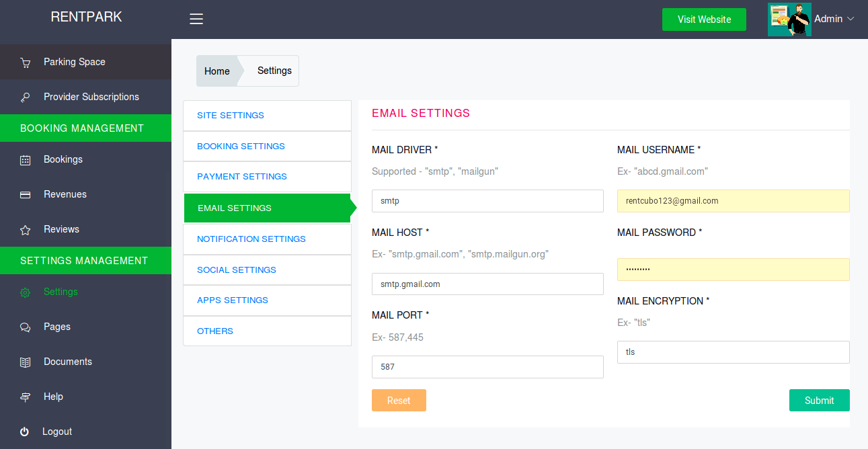
Task: Click the 'Ex- "tls"' hint text
Action: pyautogui.click(x=633, y=323)
